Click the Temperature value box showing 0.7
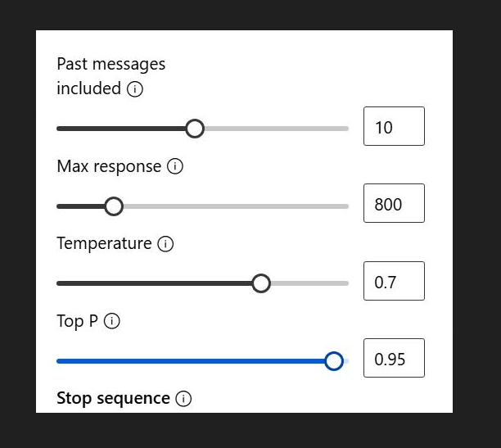 [394, 281]
